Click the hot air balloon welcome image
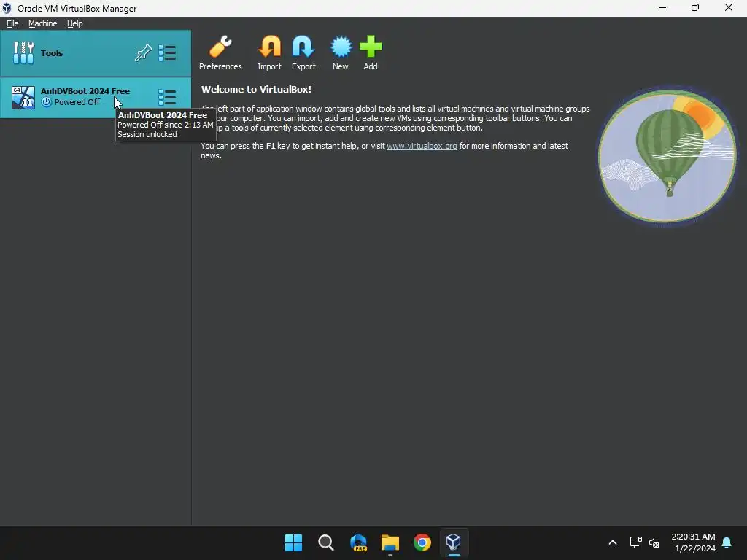Viewport: 747px width, 560px height. click(667, 156)
